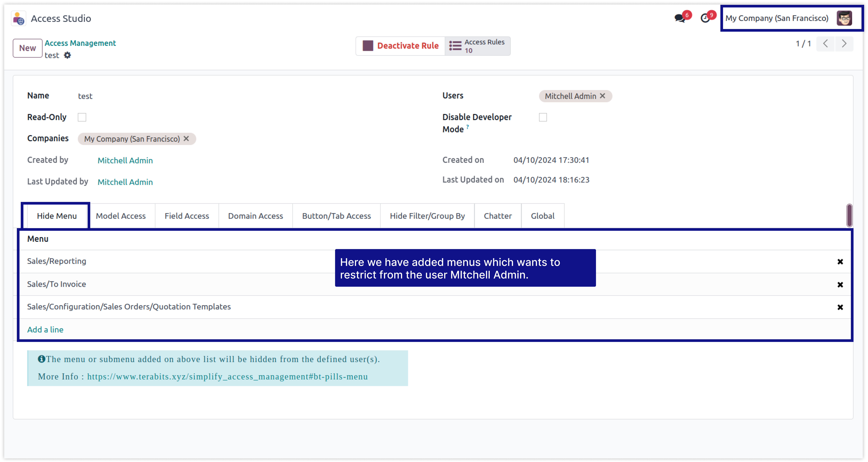
Task: Toggle the Read-Only checkbox
Action: click(82, 117)
